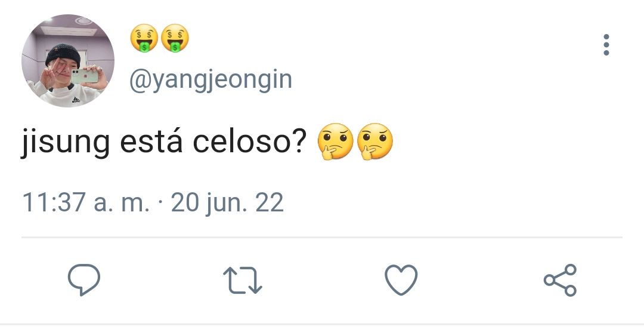This screenshot has height=335, width=644.
Task: Tap the share icon below the tweet
Action: [x=560, y=280]
